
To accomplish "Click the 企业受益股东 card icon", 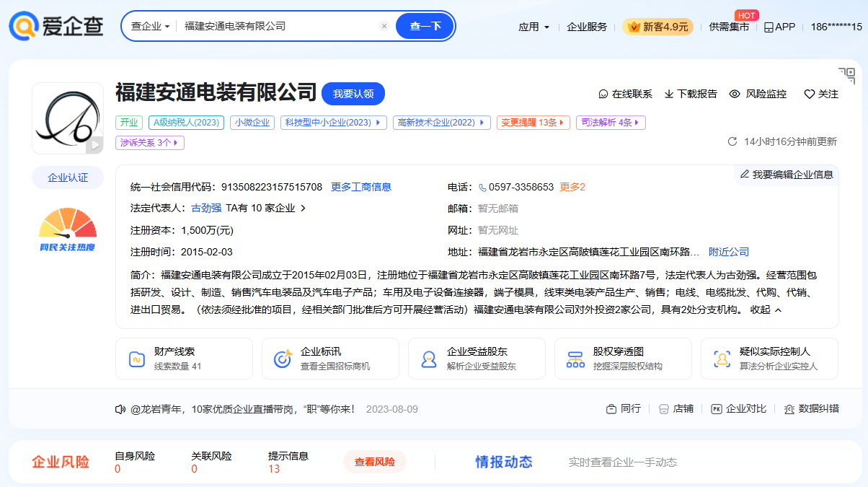I will pos(429,359).
